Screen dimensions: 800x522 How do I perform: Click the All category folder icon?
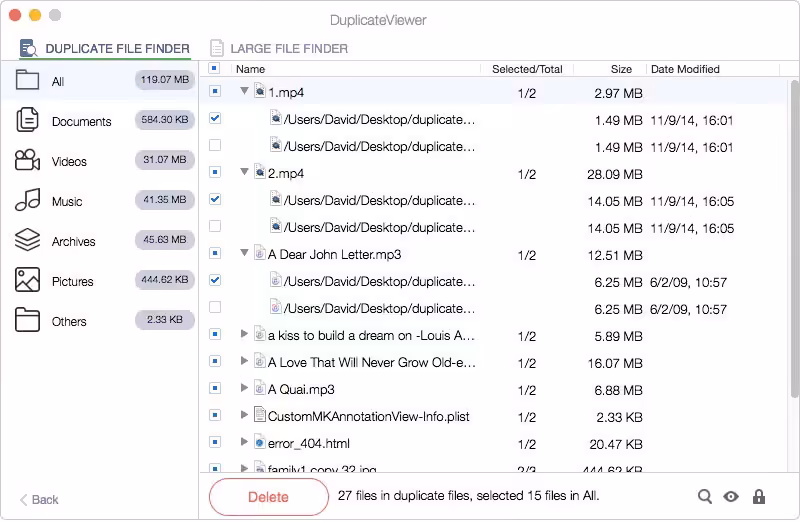(x=27, y=80)
